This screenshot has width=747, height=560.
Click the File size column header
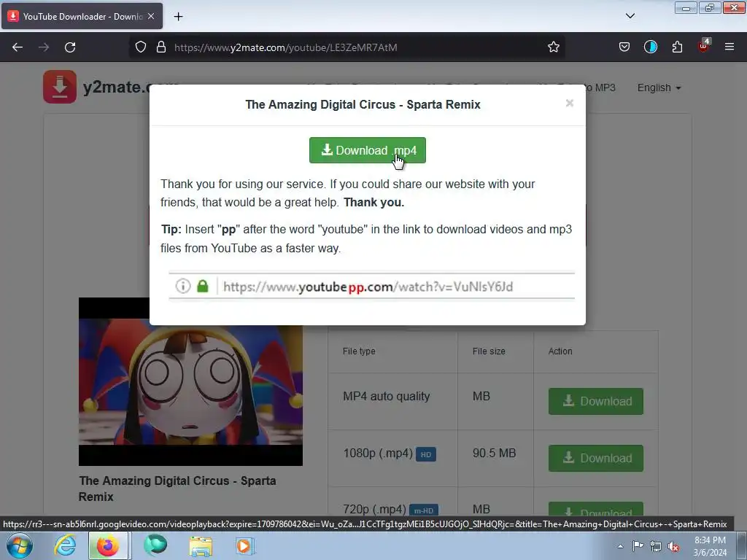489,351
